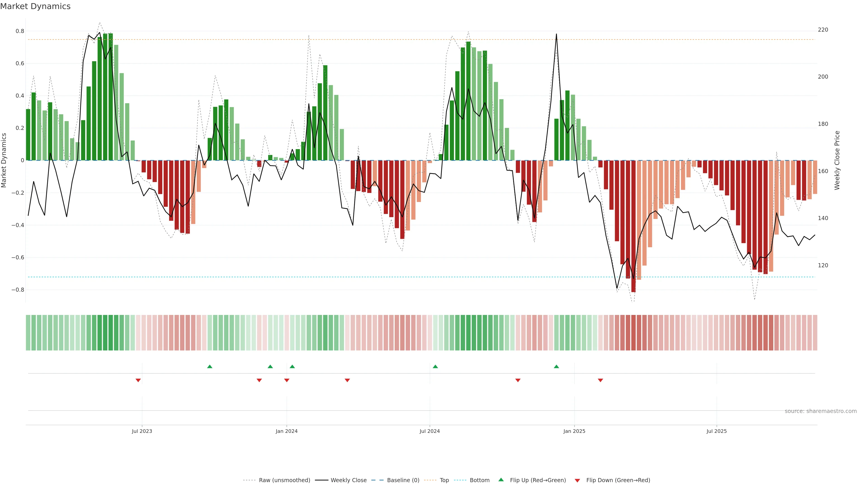Toggle the Raw (unsmoothed) legend entry
868x488 pixels.
[x=284, y=480]
